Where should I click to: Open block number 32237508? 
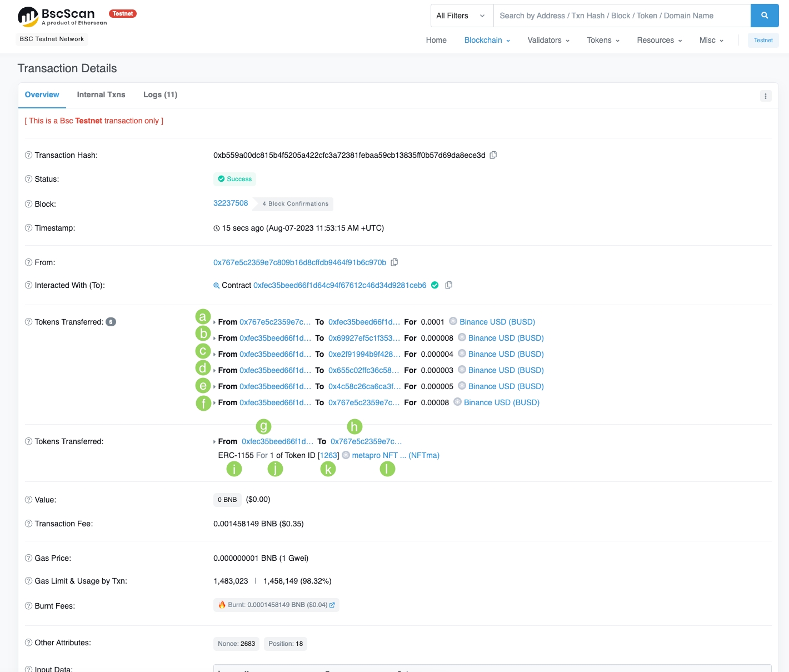(231, 203)
